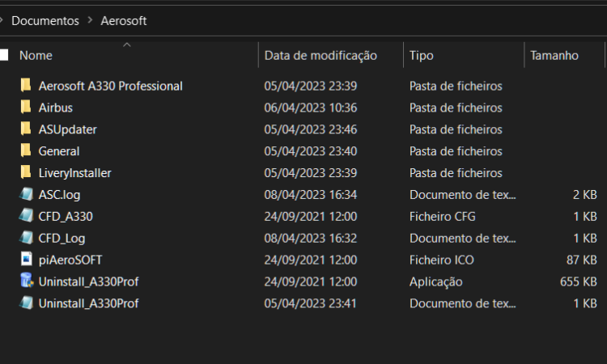Click the chevron before Documentos in breadcrumb
Image resolution: width=607 pixels, height=364 pixels.
click(x=2, y=20)
